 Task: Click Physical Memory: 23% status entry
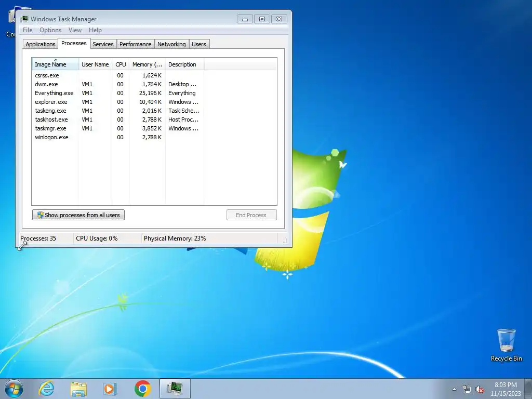pyautogui.click(x=175, y=238)
